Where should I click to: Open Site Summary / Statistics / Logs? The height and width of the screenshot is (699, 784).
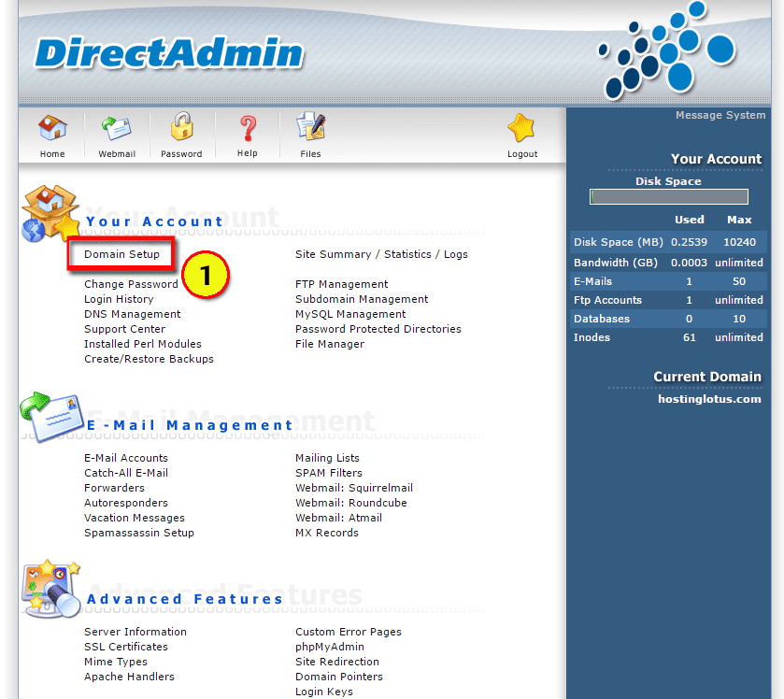pos(381,254)
